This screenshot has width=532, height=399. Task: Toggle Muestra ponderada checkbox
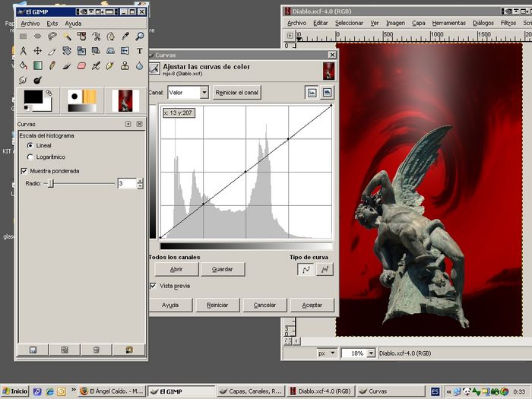pos(24,171)
